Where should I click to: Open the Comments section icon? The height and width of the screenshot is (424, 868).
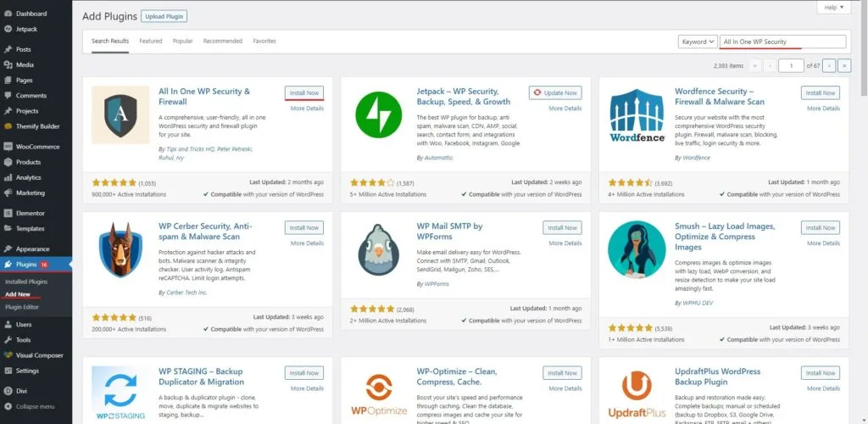point(8,96)
